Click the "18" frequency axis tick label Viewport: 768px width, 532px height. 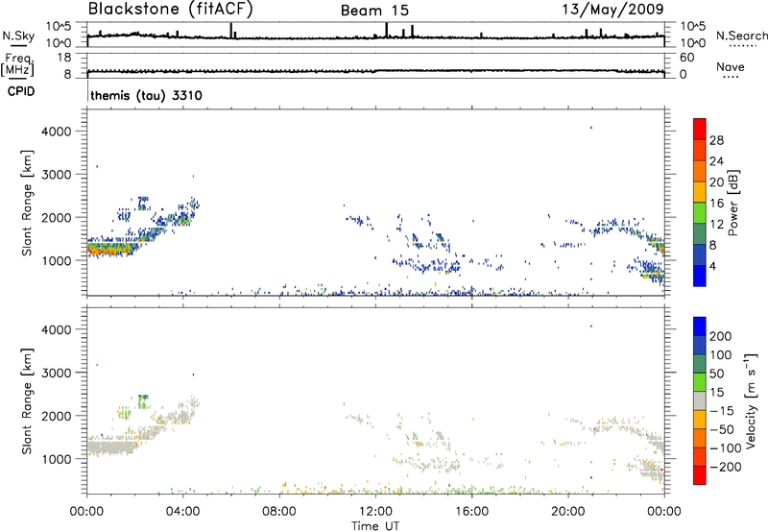coord(64,58)
